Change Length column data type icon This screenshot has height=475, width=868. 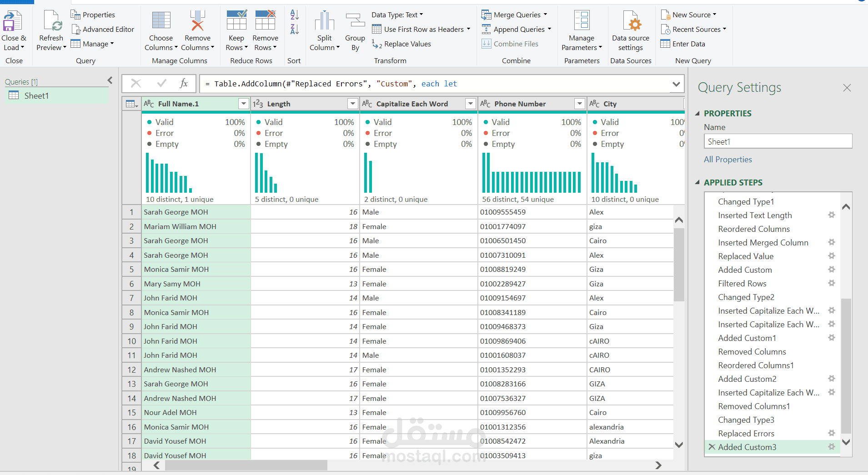pyautogui.click(x=258, y=104)
